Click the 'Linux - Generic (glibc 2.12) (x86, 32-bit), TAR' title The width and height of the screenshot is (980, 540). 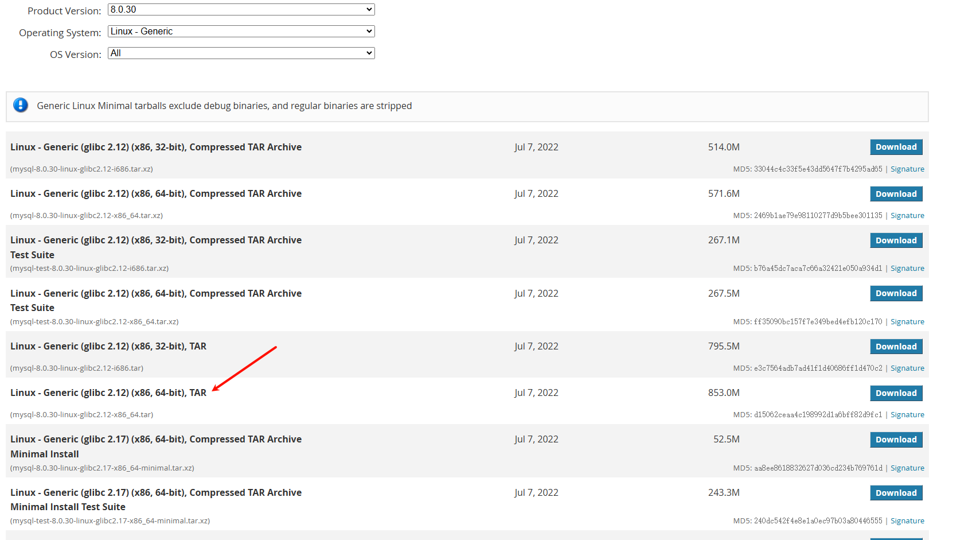[108, 346]
